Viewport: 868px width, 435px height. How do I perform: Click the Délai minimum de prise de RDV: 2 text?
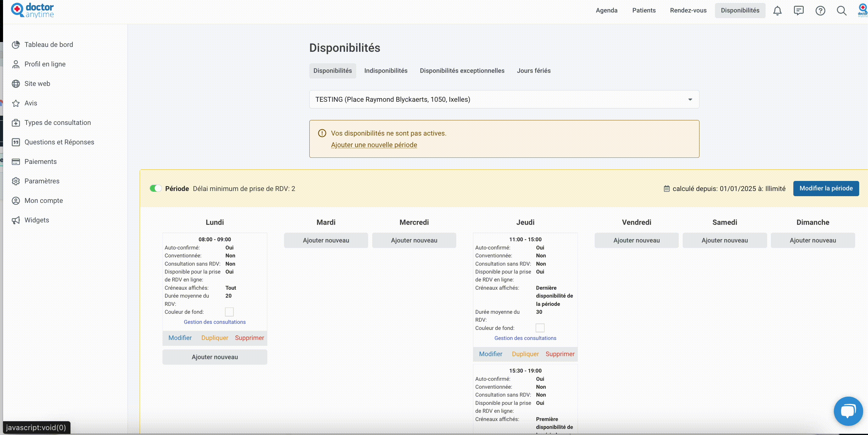(x=244, y=189)
